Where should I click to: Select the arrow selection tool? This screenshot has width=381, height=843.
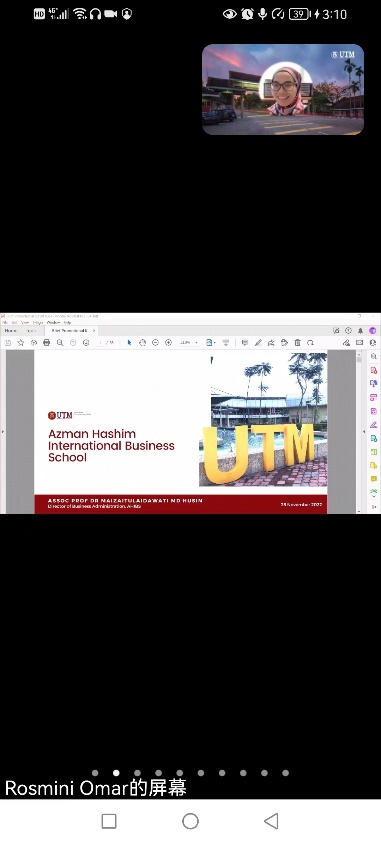coord(130,342)
